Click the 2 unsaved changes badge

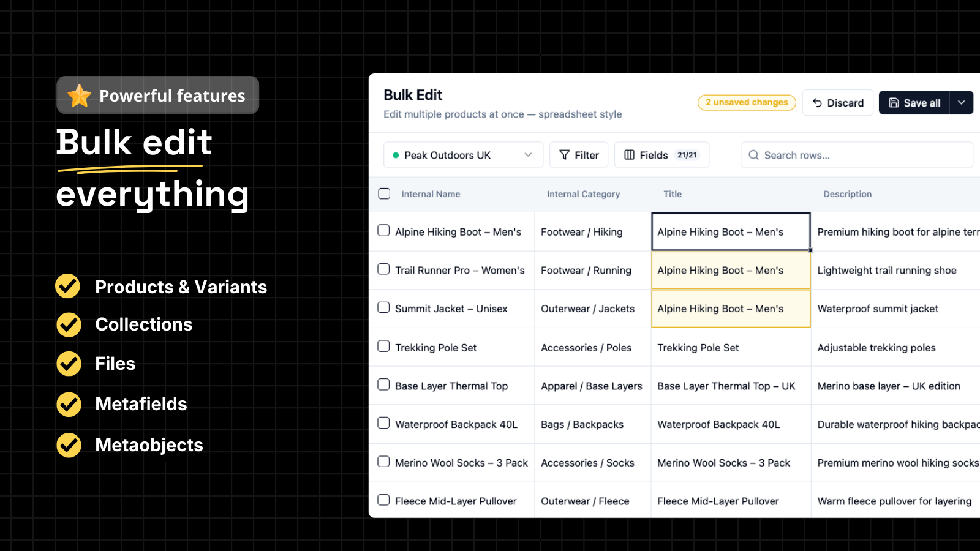[746, 102]
